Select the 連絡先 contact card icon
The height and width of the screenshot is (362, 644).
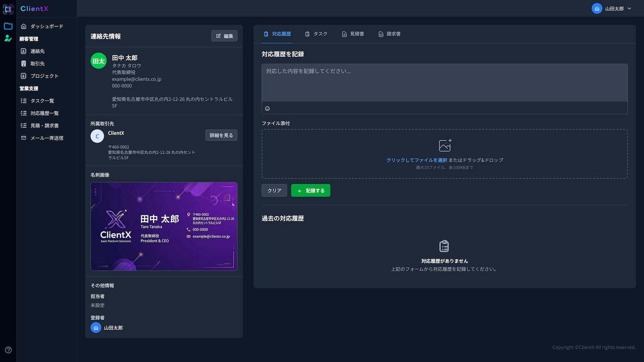[x=23, y=51]
